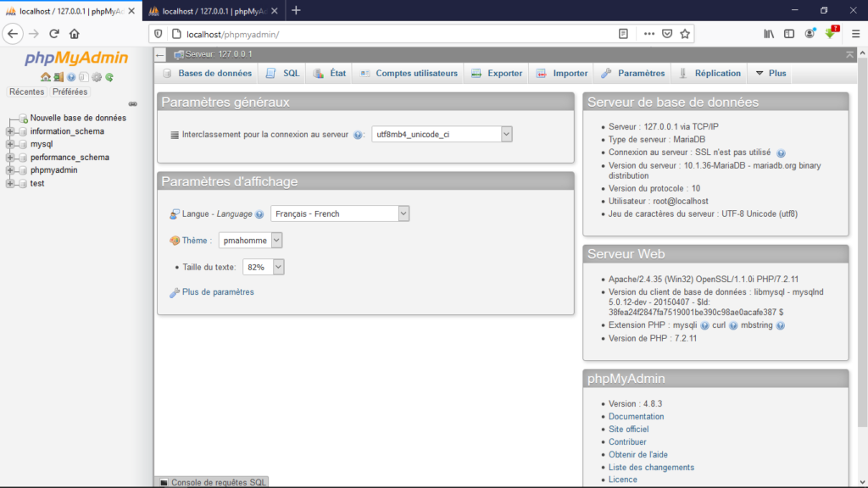Open the pmahomme theme dropdown
This screenshot has height=488, width=868.
click(x=250, y=241)
